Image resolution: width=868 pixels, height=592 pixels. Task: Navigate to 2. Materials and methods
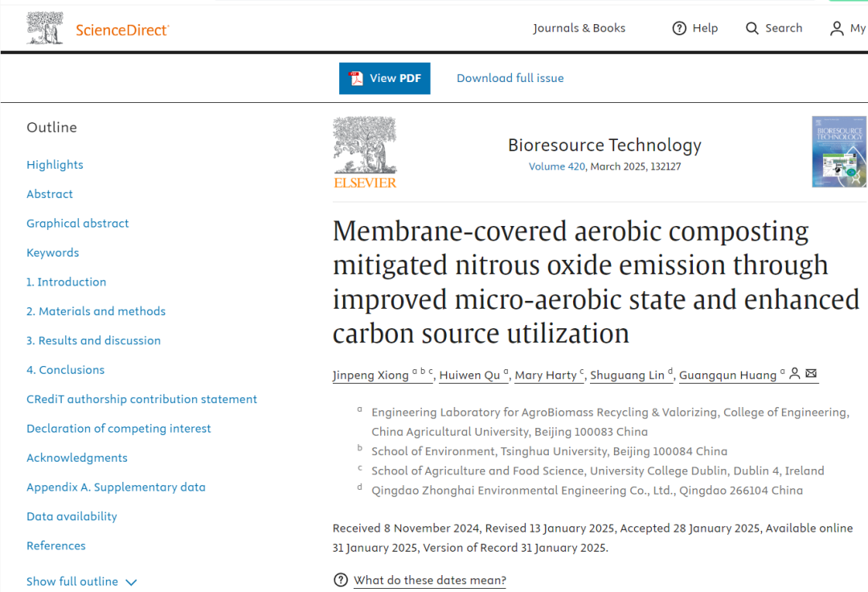[x=96, y=311]
